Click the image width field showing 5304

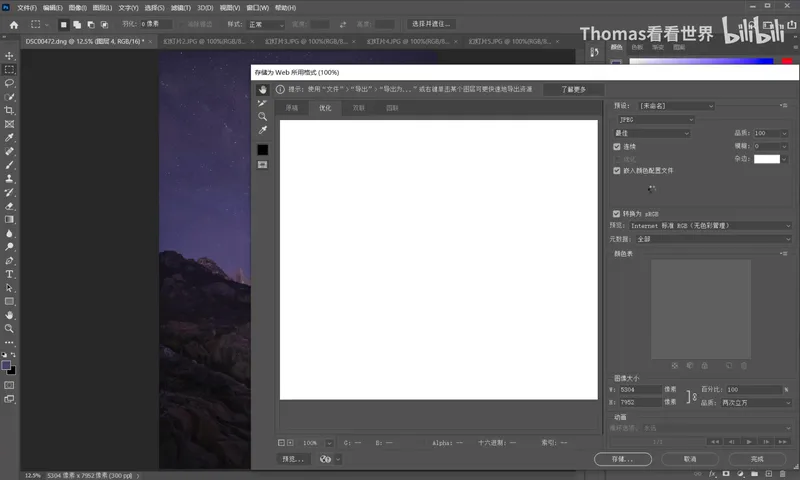640,390
